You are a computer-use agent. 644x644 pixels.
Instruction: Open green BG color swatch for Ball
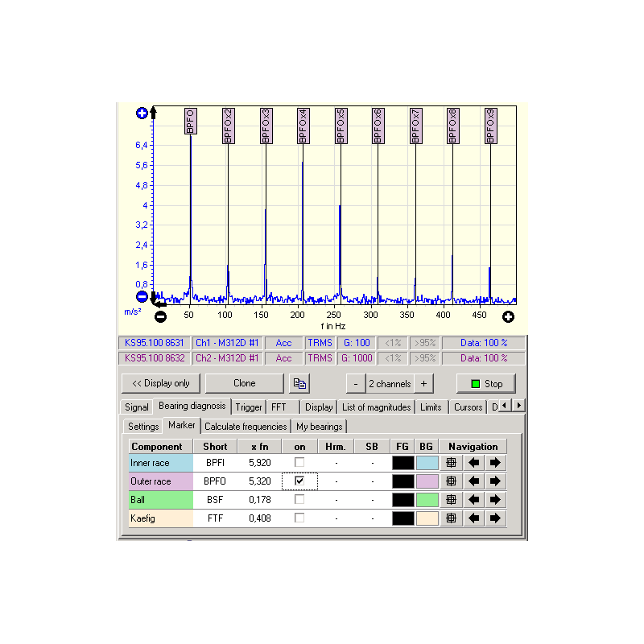coord(427,500)
